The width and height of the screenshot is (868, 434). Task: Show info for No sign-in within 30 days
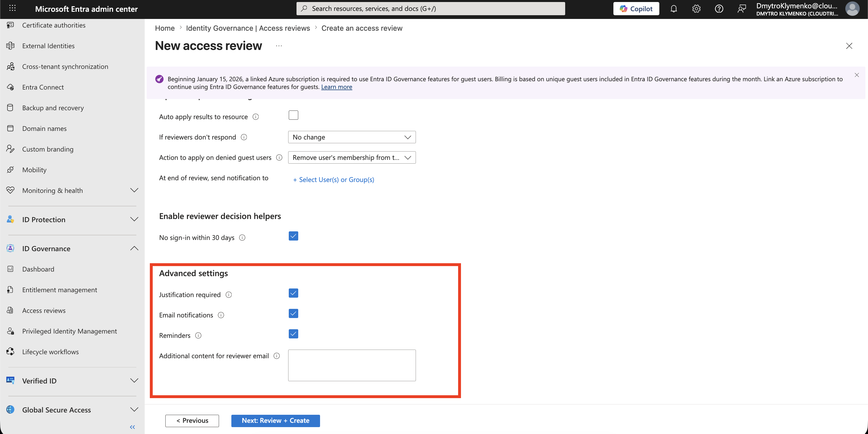[x=242, y=238]
